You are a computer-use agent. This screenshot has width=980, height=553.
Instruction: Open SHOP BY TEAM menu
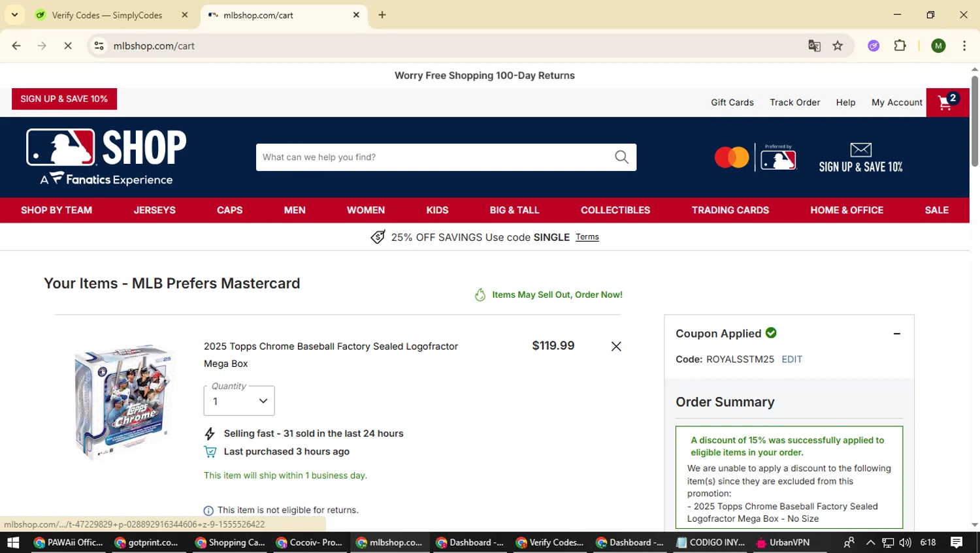click(x=56, y=210)
